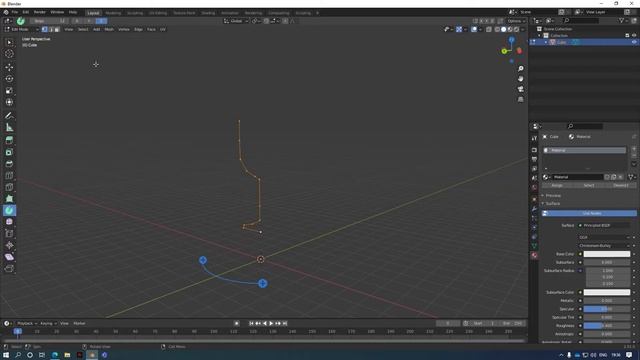Click the Base Color swatch

607,254
